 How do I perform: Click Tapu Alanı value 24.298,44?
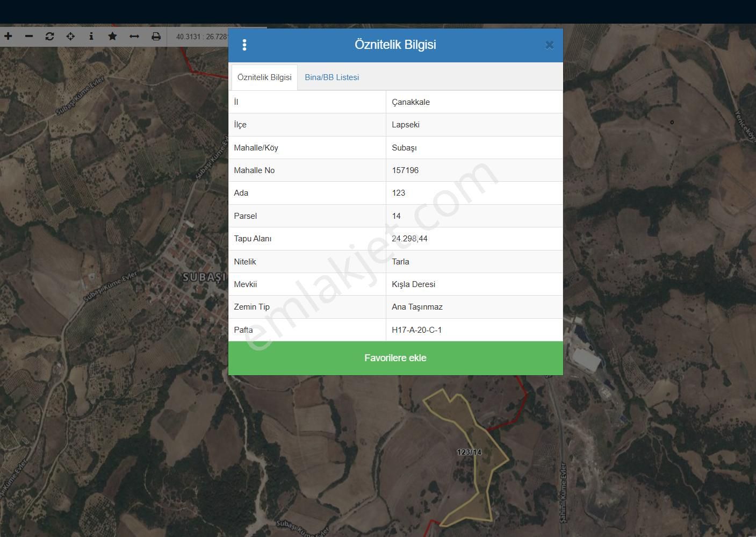point(409,239)
